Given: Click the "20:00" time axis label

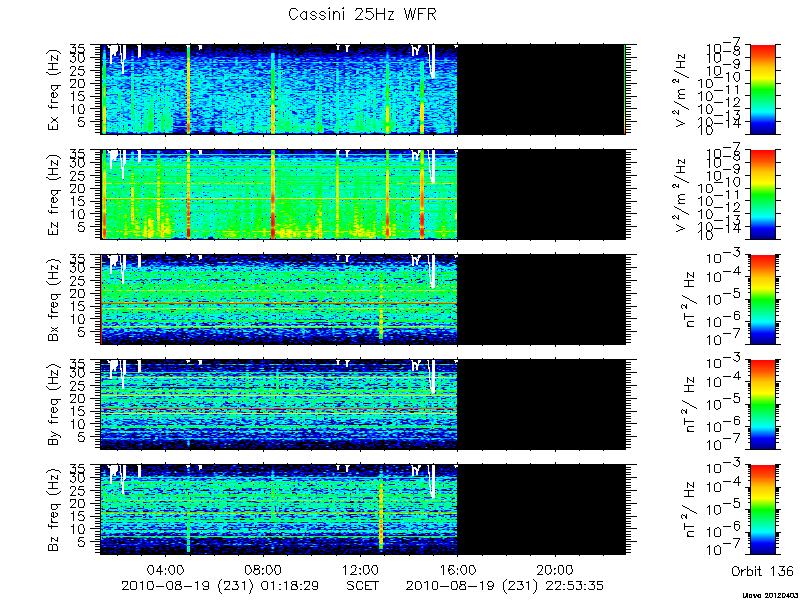Looking at the screenshot, I should pos(555,569).
